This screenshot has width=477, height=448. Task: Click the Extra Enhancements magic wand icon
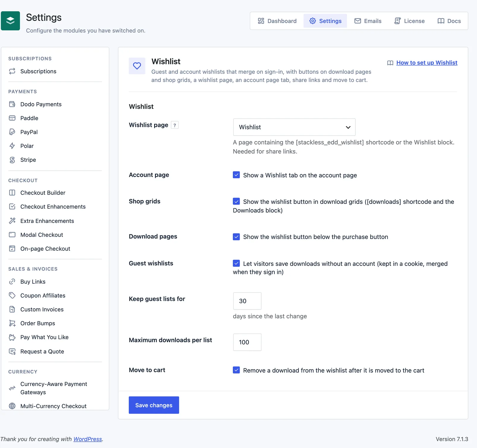pos(12,221)
